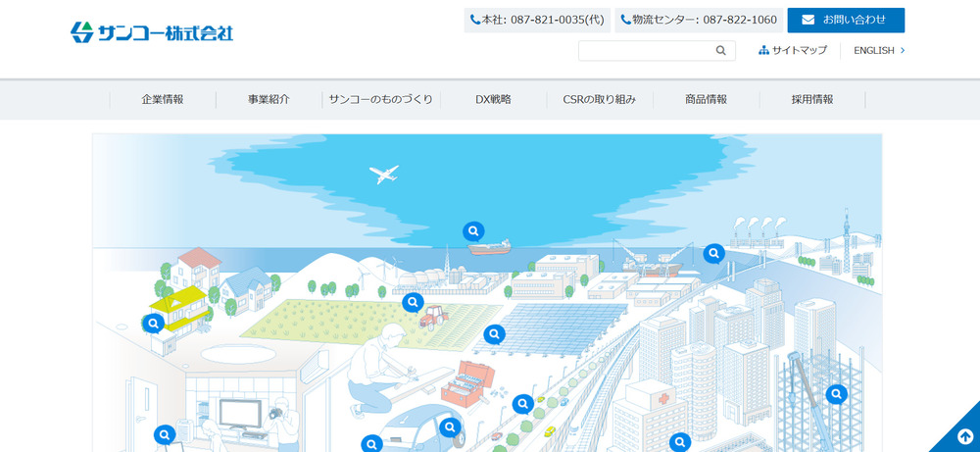Click the scroll-to-top arrow button
The width and height of the screenshot is (980, 452).
tap(963, 435)
